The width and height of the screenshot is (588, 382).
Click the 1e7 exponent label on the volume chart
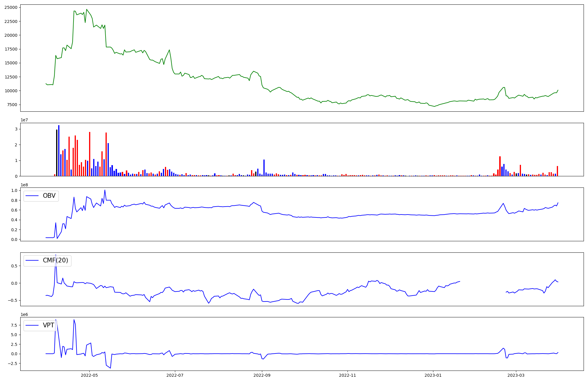pyautogui.click(x=24, y=120)
